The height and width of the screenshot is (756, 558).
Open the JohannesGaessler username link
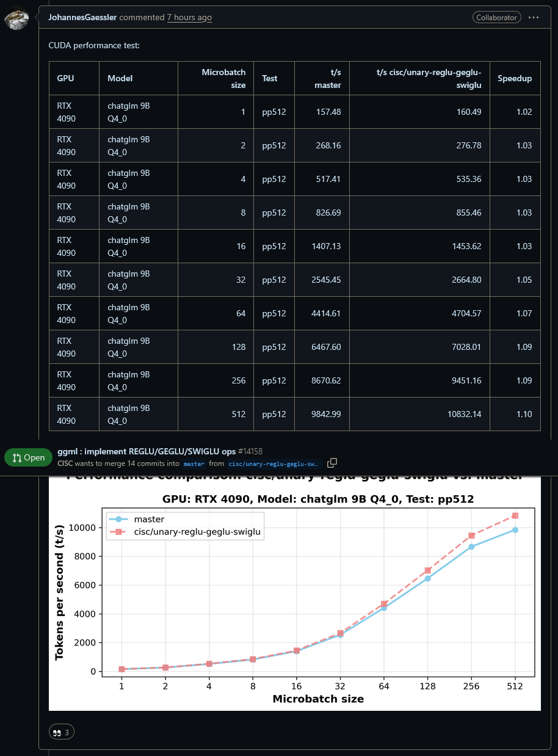point(82,18)
